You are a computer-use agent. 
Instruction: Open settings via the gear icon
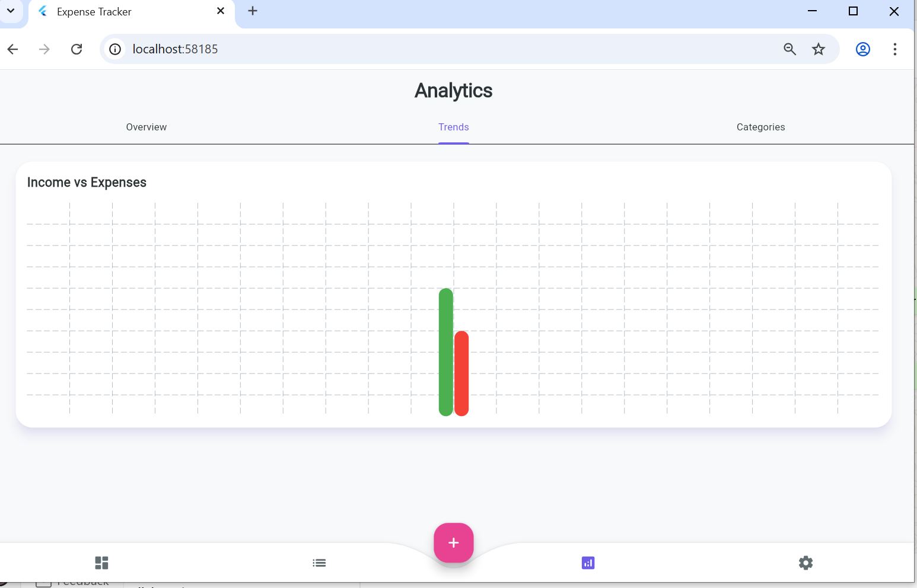click(x=805, y=563)
